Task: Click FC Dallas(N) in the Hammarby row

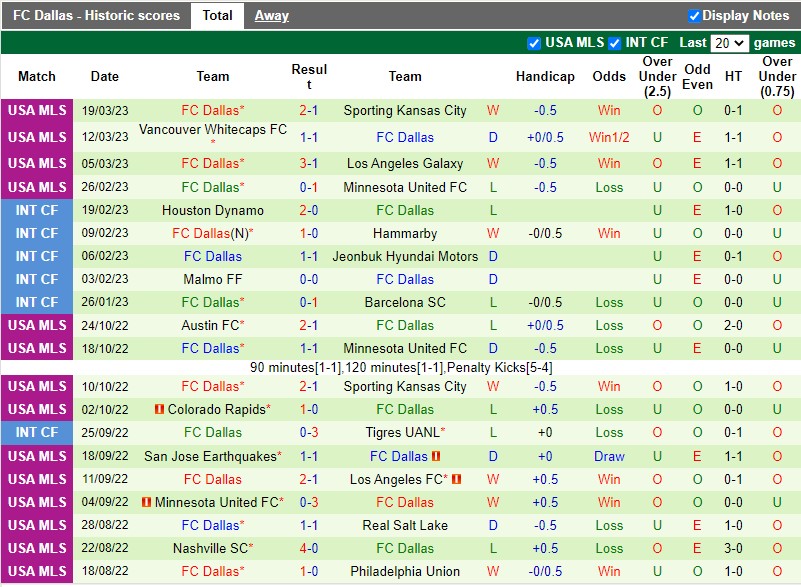Action: (210, 233)
